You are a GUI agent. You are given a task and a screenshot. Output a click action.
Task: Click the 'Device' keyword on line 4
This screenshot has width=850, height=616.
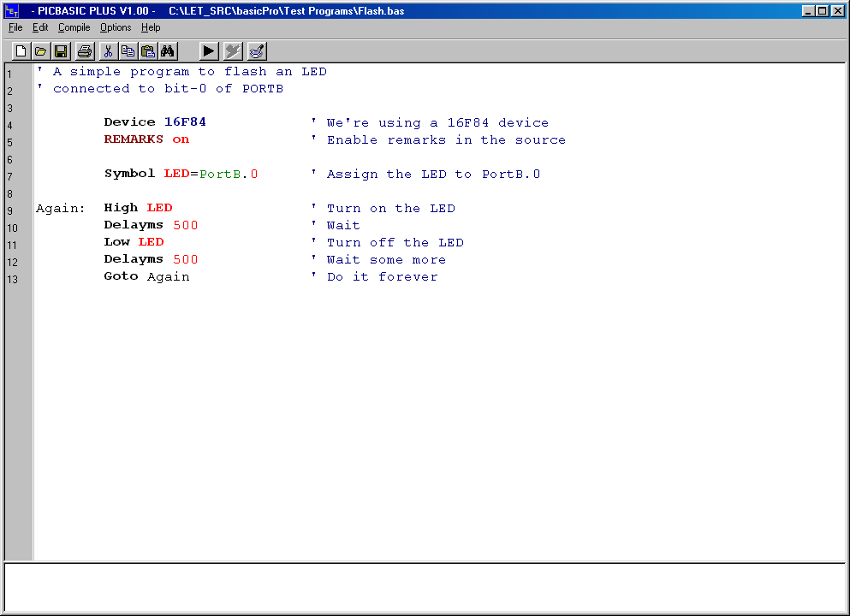[x=129, y=122]
